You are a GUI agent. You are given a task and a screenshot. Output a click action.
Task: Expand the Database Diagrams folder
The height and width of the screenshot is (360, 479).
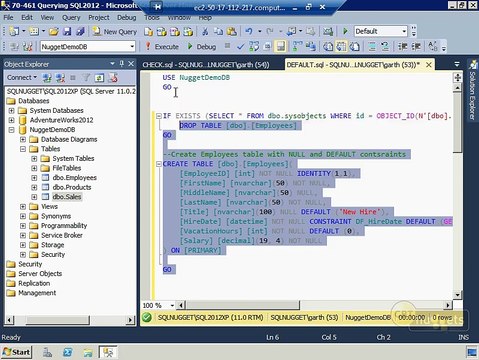tap(23, 139)
